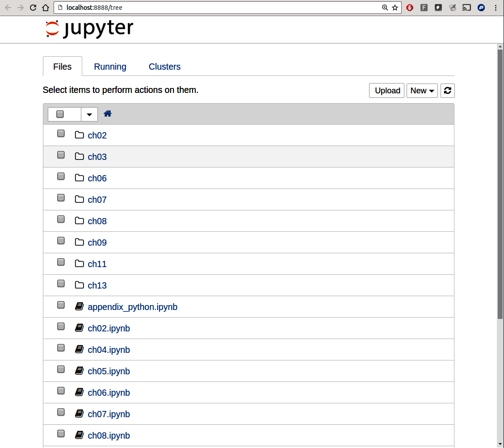Open the ch07.ipynb notebook link

[x=109, y=414]
